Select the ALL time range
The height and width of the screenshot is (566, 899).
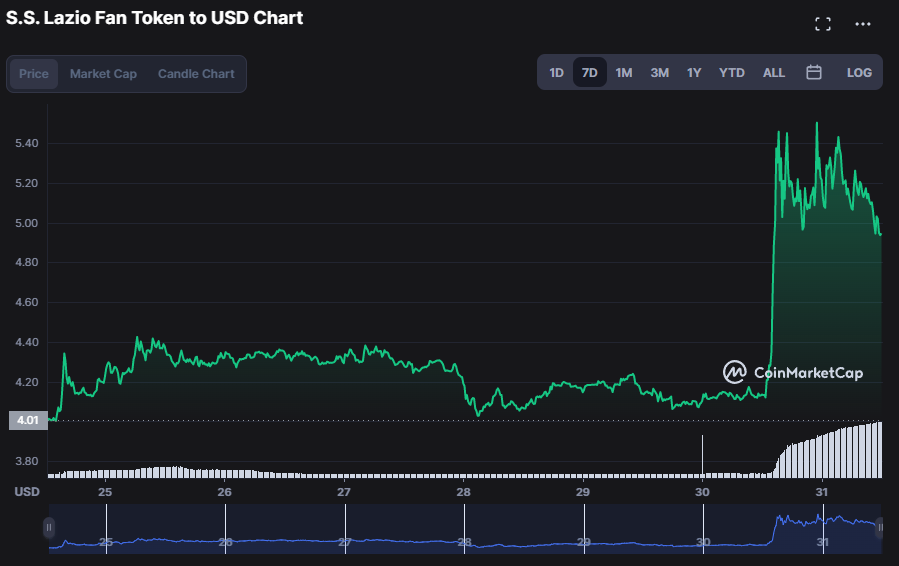pos(773,73)
